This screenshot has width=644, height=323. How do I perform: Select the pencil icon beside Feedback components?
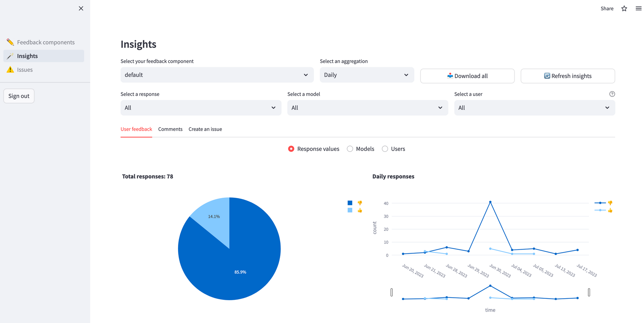pyautogui.click(x=10, y=42)
